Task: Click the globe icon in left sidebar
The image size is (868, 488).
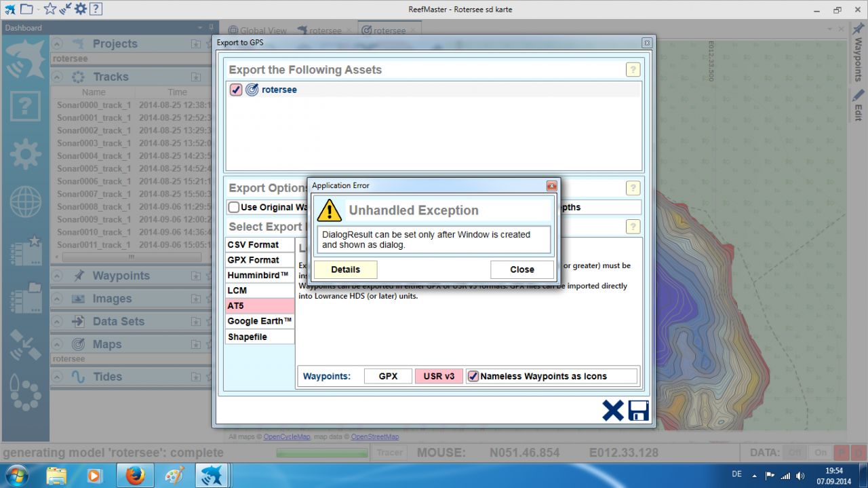Action: 25,202
